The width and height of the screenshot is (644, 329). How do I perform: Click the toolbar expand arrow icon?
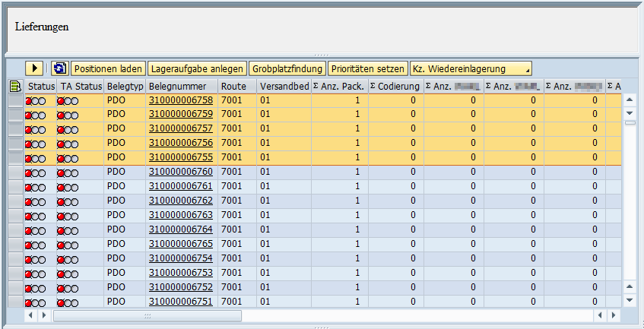pyautogui.click(x=34, y=68)
